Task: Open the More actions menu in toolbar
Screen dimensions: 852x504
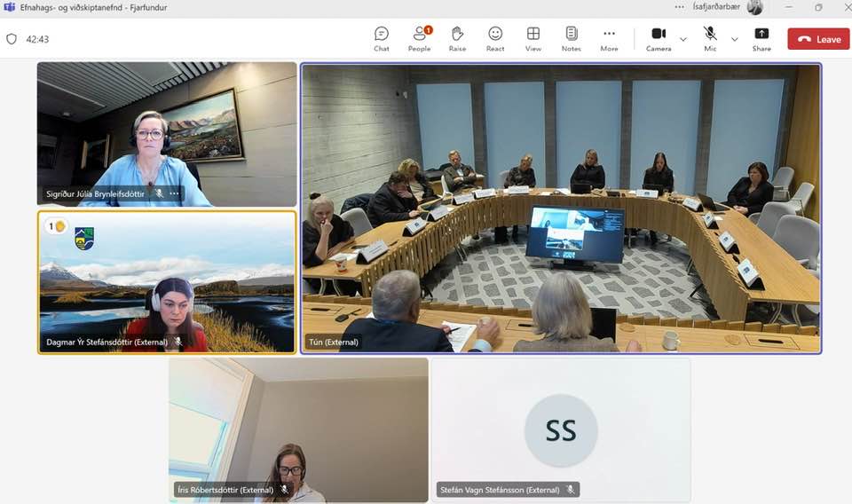Action: pyautogui.click(x=609, y=38)
